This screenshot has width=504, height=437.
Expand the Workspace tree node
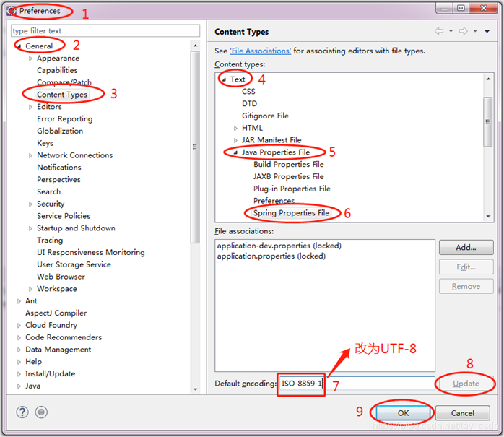(x=30, y=289)
